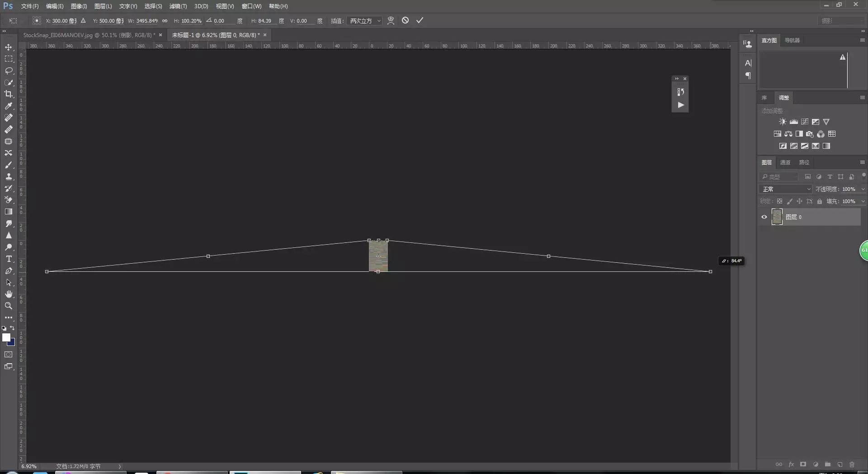
Task: Open layer filter type dropdown 类型
Action: pos(778,177)
